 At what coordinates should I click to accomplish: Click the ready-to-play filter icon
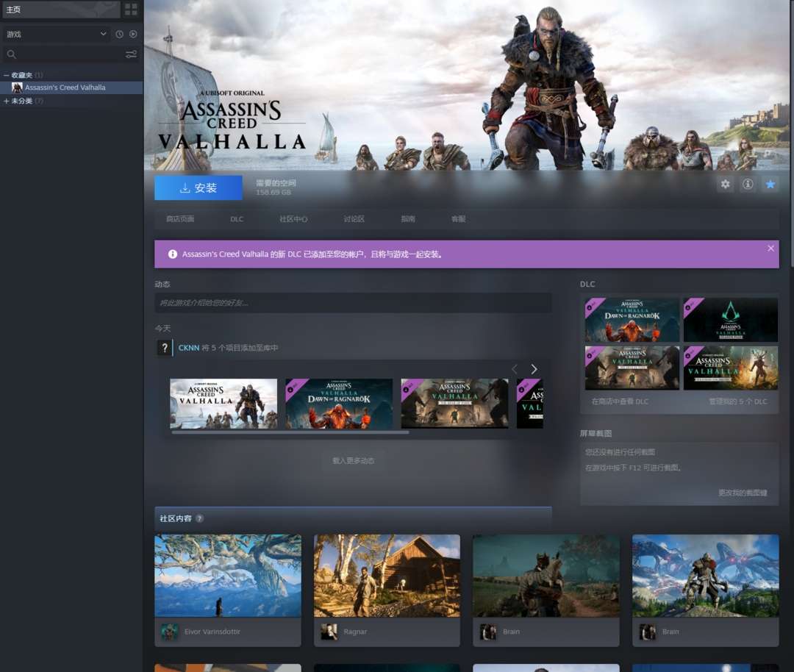133,34
